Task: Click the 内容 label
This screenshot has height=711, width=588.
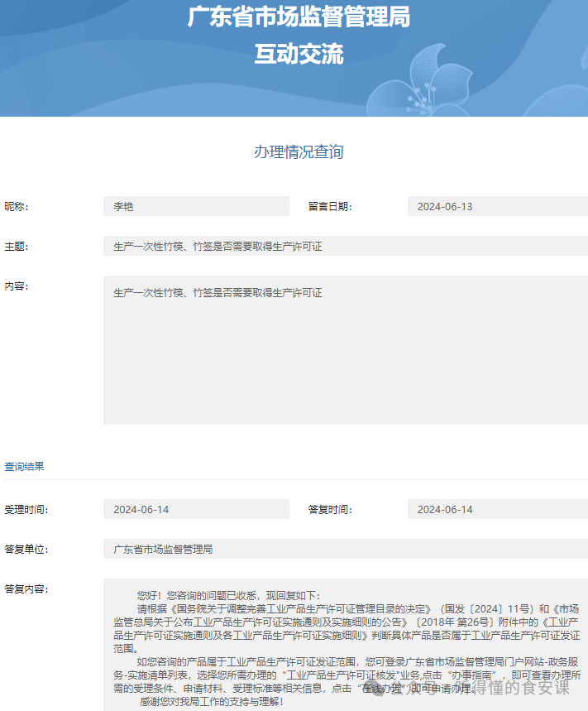Action: tap(17, 286)
